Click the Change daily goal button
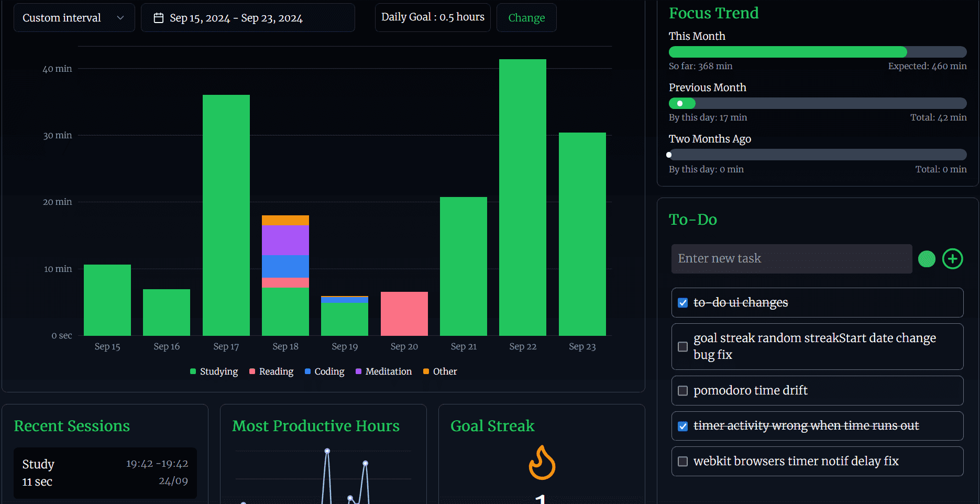980x504 pixels. tap(526, 18)
